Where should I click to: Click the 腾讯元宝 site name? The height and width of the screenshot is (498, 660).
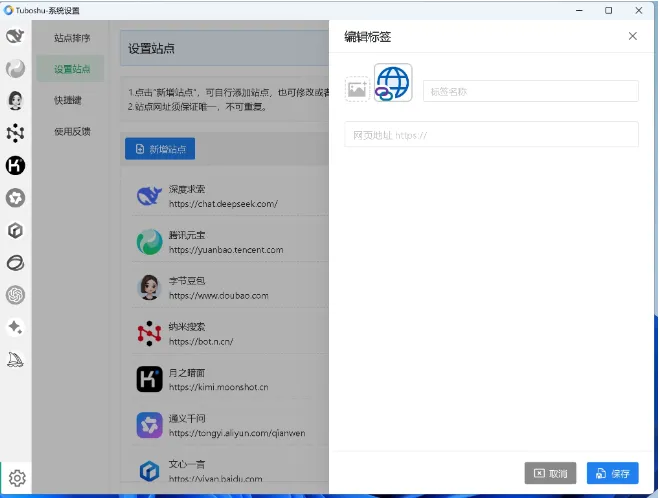pos(186,235)
